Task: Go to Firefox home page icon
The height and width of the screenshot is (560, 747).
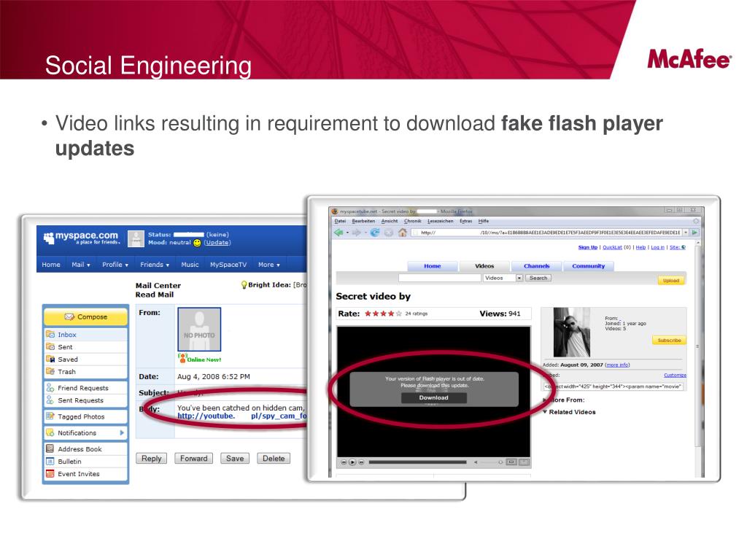Action: 403,233
